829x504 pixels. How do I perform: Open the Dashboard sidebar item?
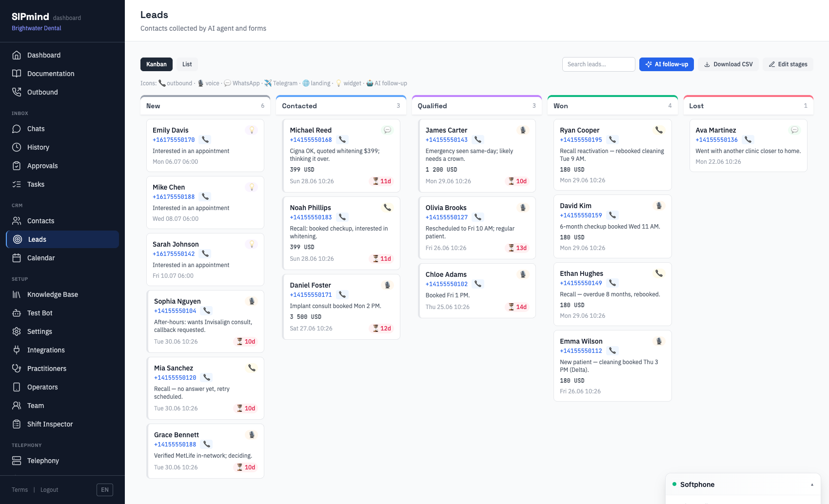coord(62,55)
